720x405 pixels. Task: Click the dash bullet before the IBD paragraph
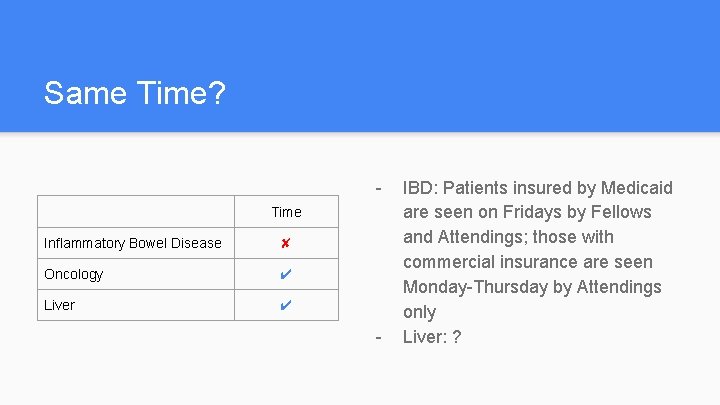pos(378,188)
